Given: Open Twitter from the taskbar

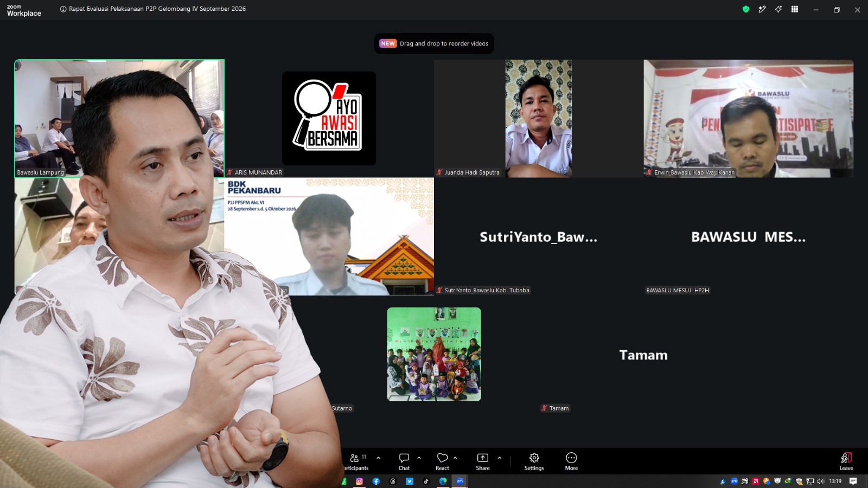Looking at the screenshot, I should point(410,481).
